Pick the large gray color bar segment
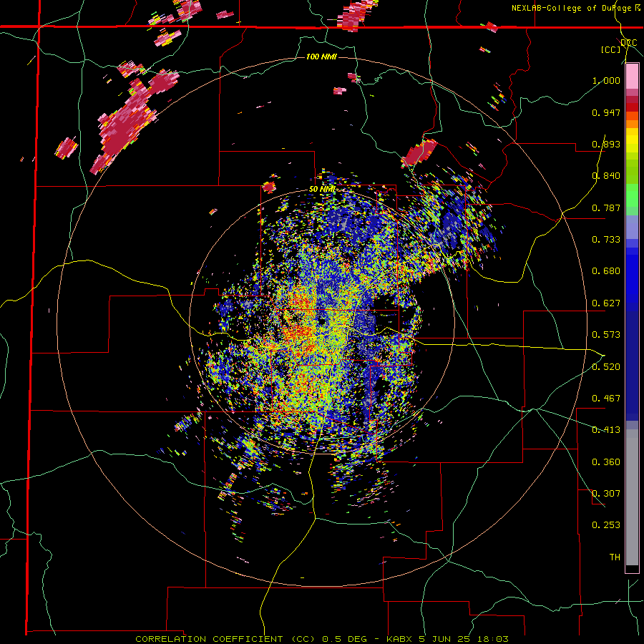Viewport: 644px width, 644px height. (x=632, y=497)
